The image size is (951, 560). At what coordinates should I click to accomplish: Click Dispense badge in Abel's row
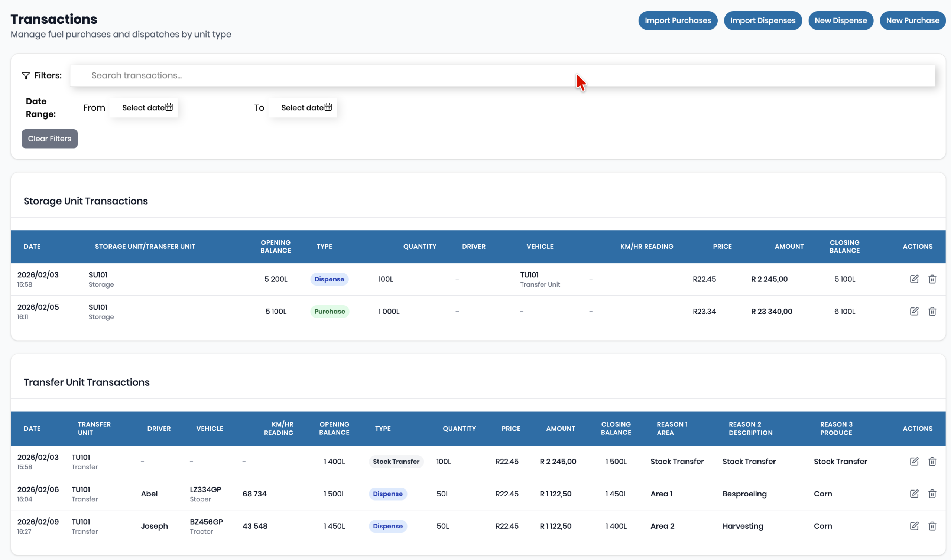tap(387, 494)
